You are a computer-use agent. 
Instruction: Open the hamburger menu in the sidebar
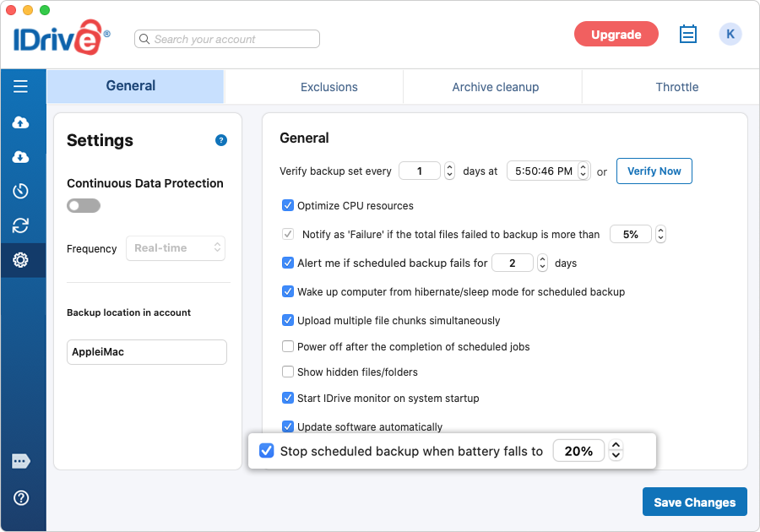coord(20,86)
